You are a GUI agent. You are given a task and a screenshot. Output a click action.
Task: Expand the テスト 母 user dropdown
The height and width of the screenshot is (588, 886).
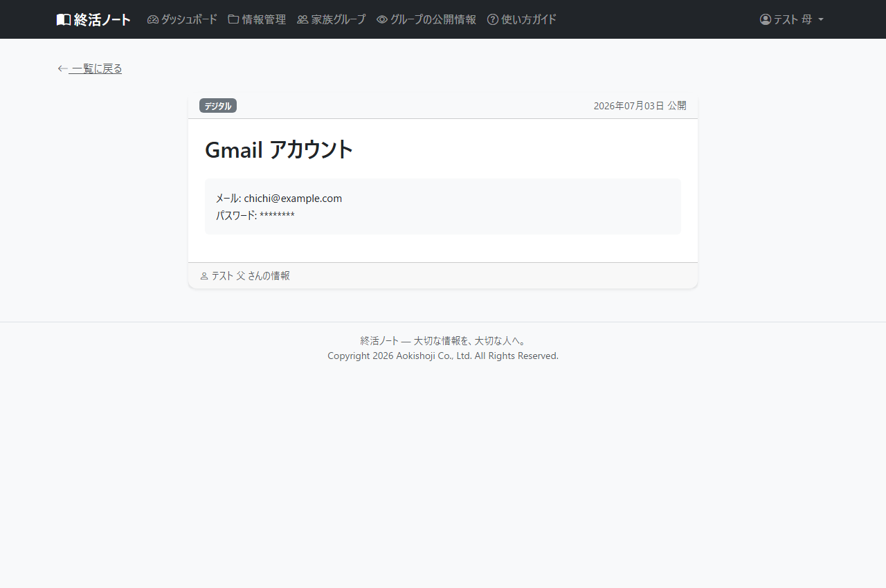[x=792, y=19]
